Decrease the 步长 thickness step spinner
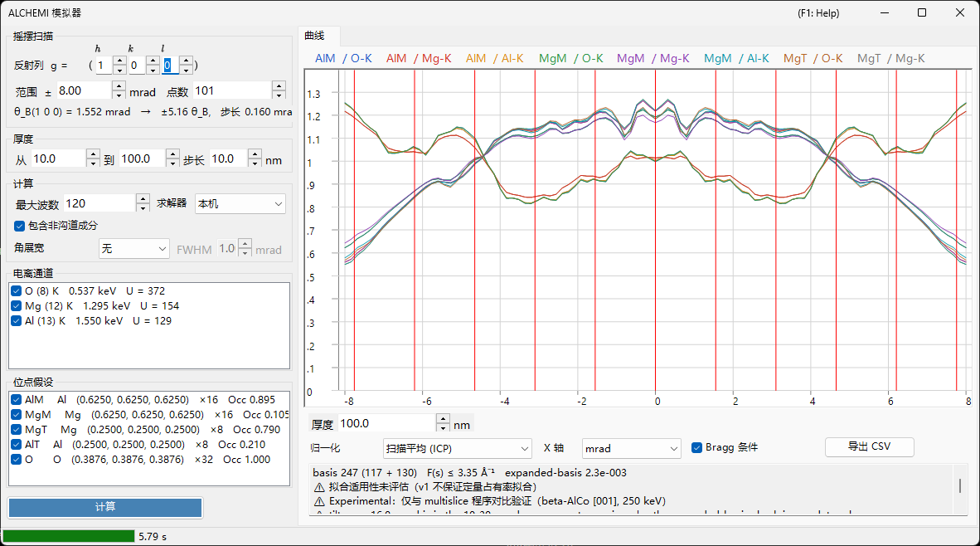 255,163
